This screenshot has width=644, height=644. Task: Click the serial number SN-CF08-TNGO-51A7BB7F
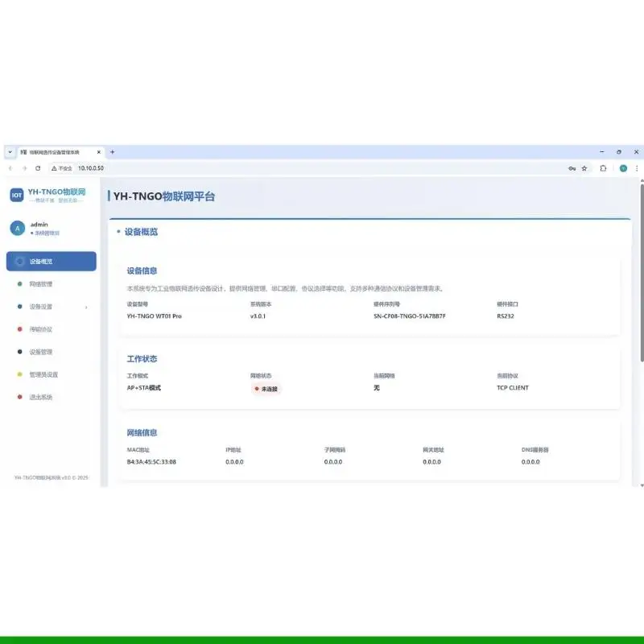[x=410, y=316]
